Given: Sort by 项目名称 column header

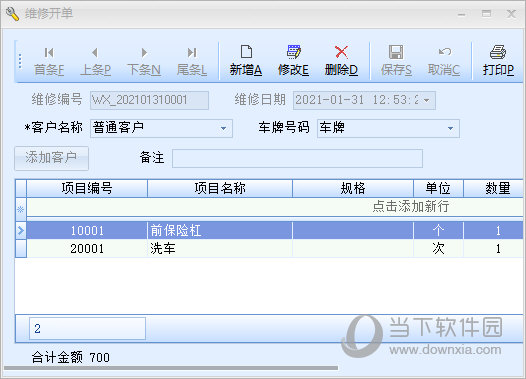Looking at the screenshot, I should 220,188.
